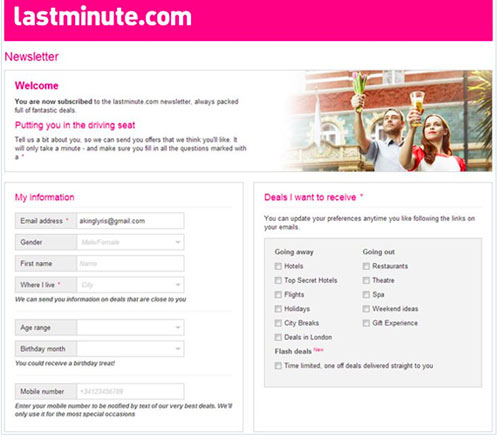Click the 'Birthday month' field label
The image size is (500, 441).
point(43,349)
